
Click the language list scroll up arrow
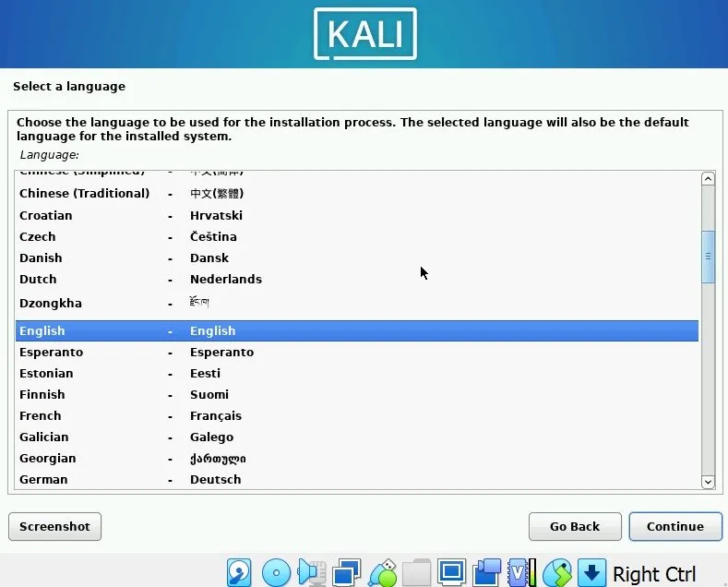708,179
